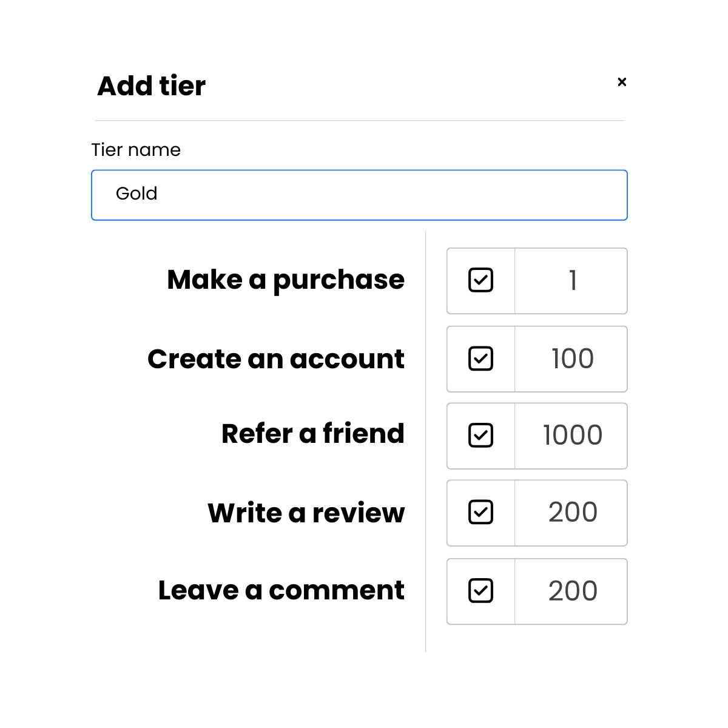This screenshot has height=728, width=728.
Task: Click the 200 value beside Leave a comment
Action: [x=571, y=590]
